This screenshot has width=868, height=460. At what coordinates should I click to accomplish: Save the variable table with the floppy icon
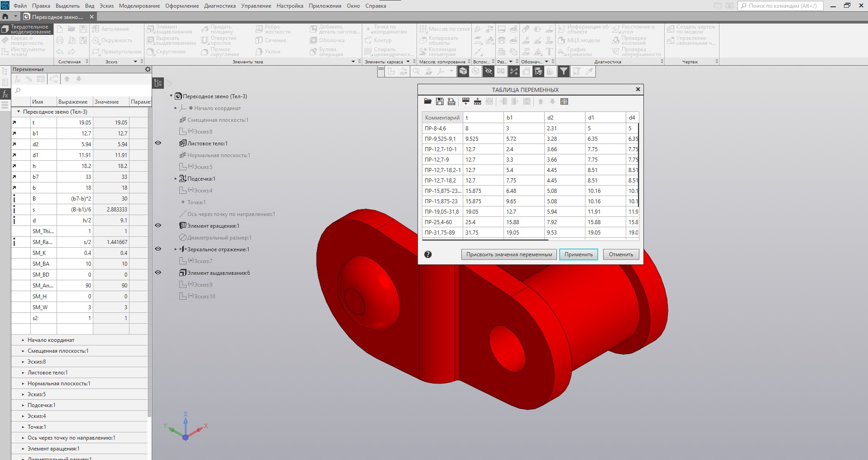pyautogui.click(x=440, y=102)
